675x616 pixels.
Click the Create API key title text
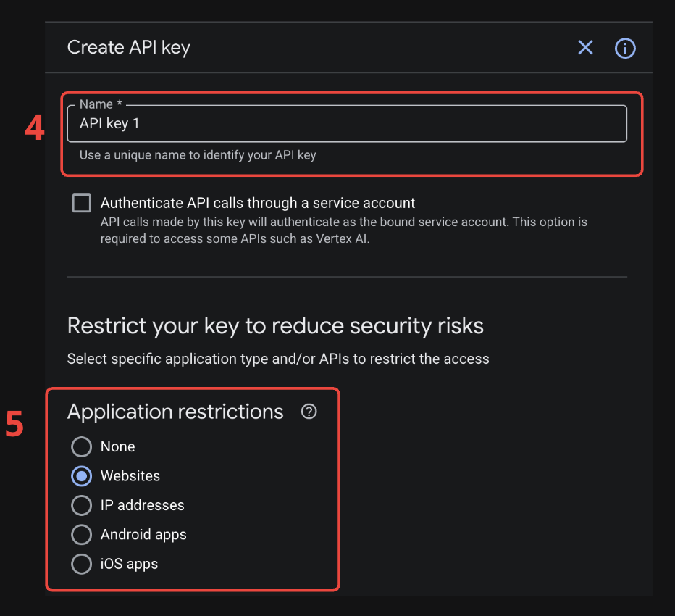click(x=128, y=48)
